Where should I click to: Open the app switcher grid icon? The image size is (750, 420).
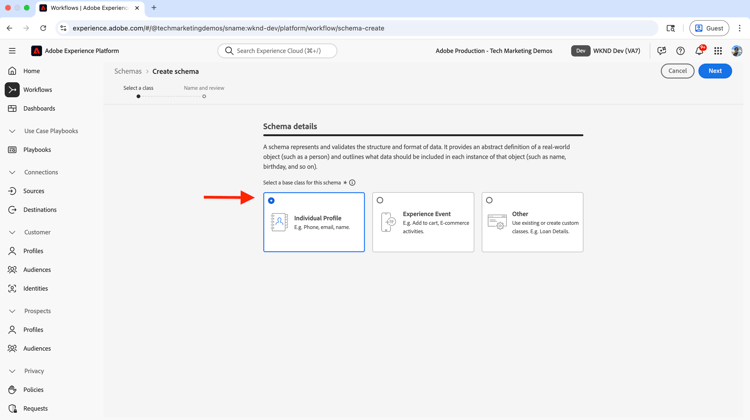point(718,51)
